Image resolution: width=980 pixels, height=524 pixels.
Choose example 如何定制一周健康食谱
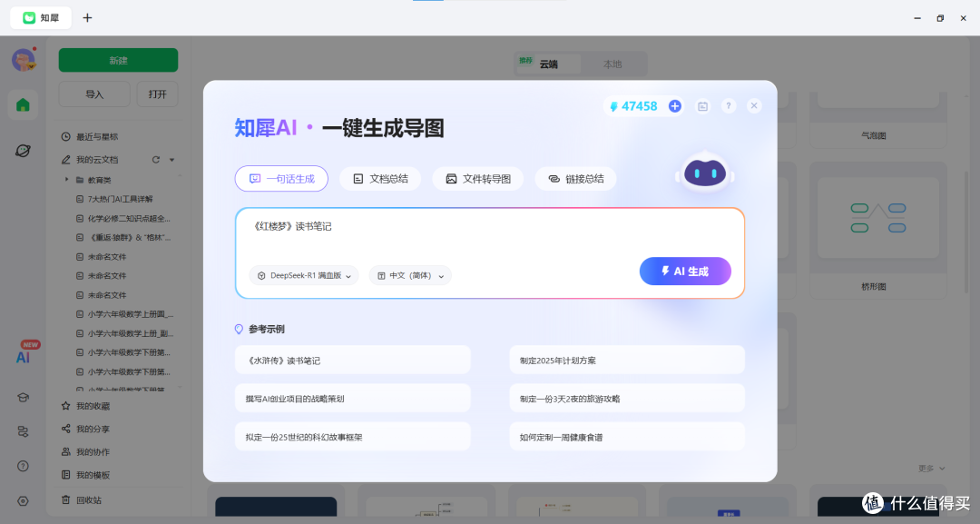click(x=627, y=437)
